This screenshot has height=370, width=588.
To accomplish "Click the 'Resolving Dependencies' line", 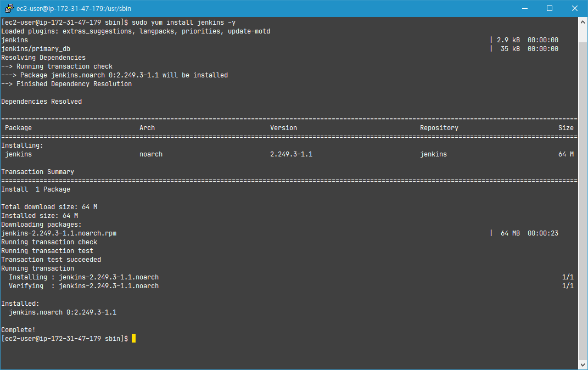I will [43, 57].
